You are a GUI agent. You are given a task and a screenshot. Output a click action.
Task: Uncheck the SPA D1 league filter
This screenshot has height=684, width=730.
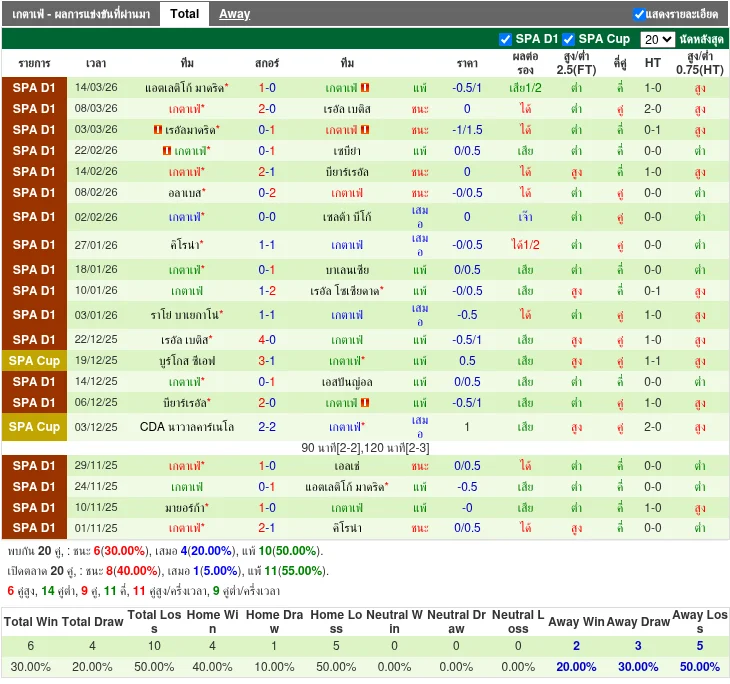click(x=505, y=39)
